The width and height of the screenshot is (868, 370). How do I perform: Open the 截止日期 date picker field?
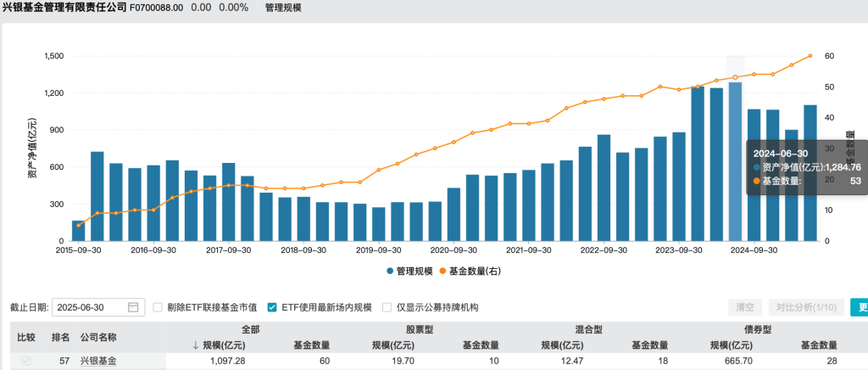98,307
